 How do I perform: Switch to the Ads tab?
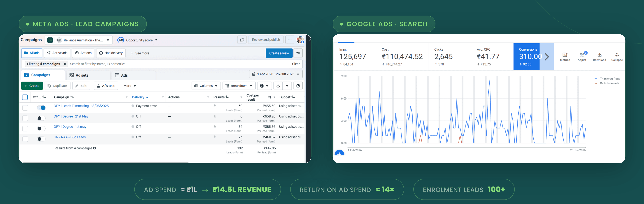pyautogui.click(x=134, y=75)
